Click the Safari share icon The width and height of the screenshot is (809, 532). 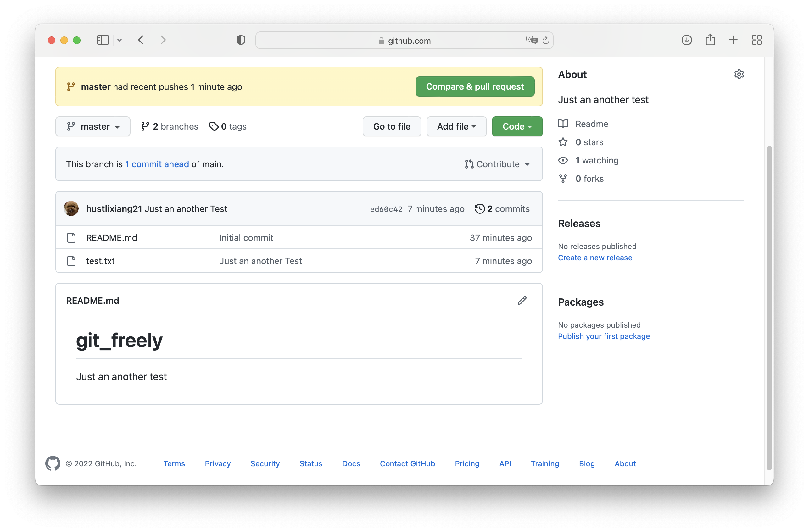point(710,40)
